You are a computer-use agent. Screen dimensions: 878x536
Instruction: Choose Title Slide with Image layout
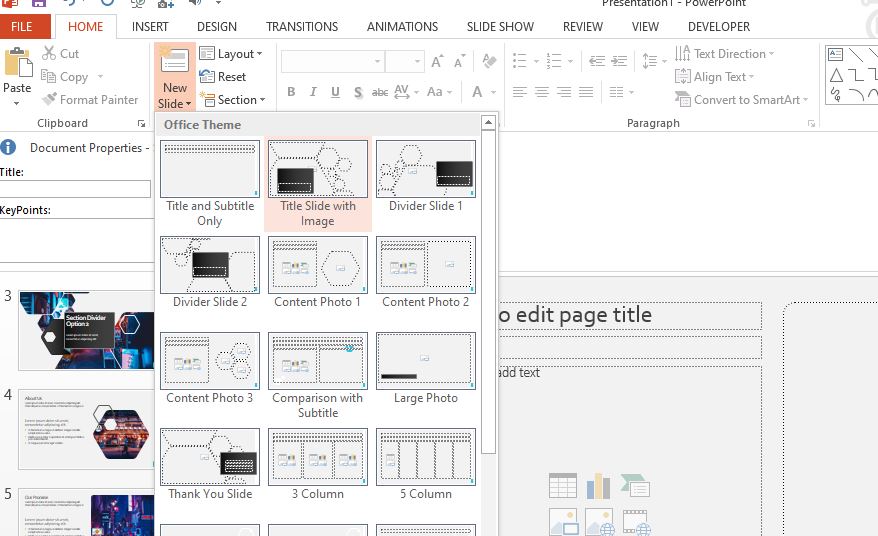(317, 184)
